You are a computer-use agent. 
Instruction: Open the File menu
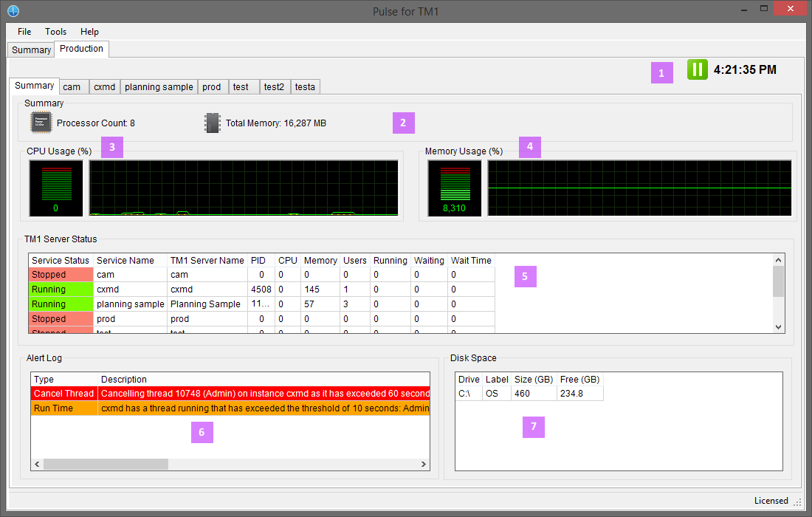pos(24,32)
